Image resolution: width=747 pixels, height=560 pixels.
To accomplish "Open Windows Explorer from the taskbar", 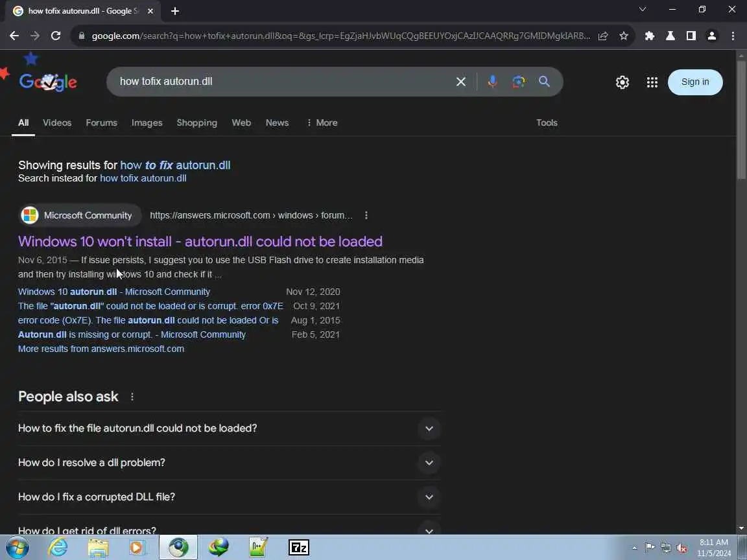I will [x=98, y=548].
